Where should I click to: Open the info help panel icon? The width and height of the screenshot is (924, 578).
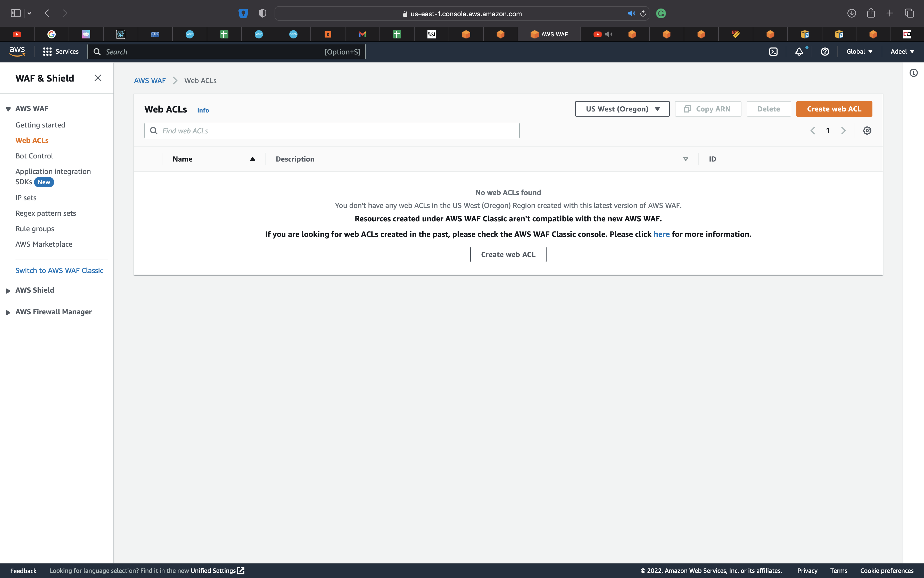click(x=913, y=73)
